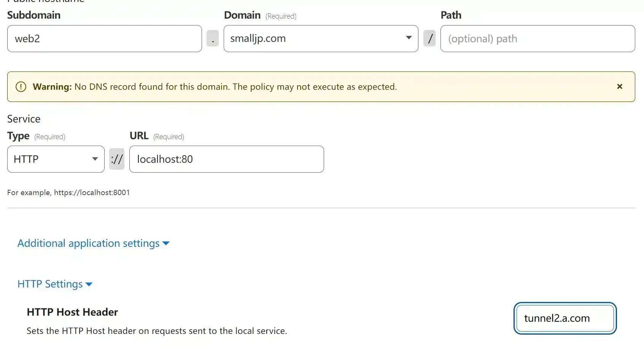Expand Additional application settings

tap(93, 243)
